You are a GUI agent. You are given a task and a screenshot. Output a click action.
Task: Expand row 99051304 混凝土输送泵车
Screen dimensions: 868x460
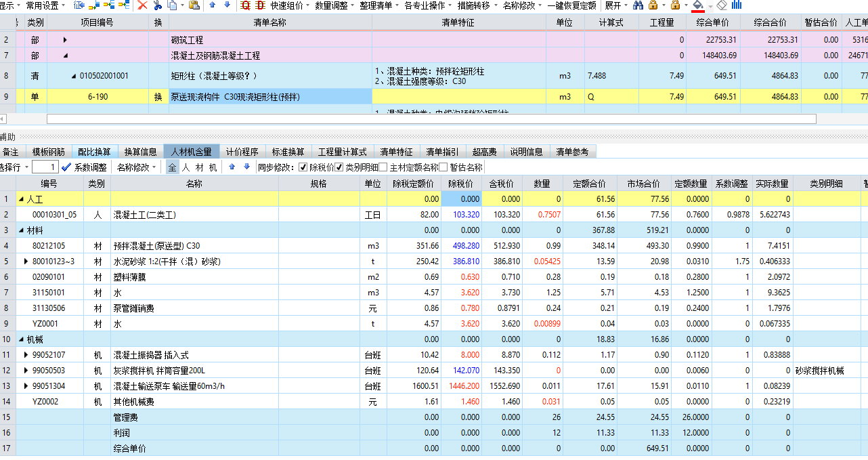[26, 386]
